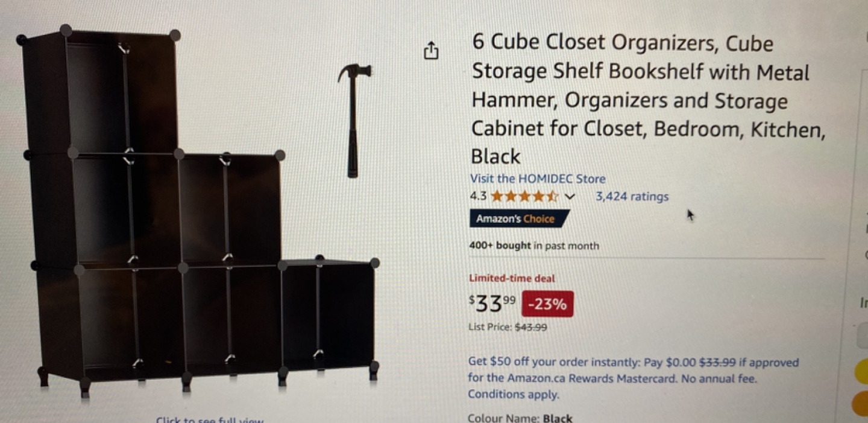Open the rating breakdown chevron next to stars
This screenshot has height=423, width=868.
click(x=570, y=197)
